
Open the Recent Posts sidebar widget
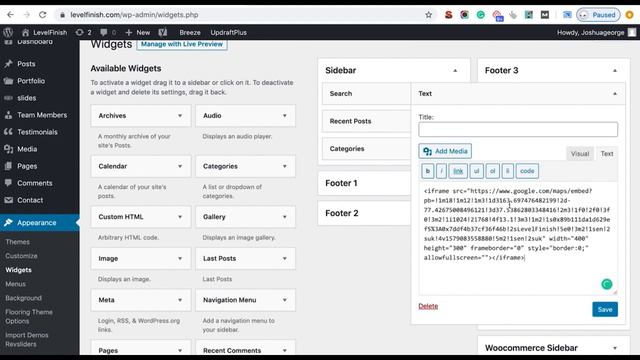point(367,121)
